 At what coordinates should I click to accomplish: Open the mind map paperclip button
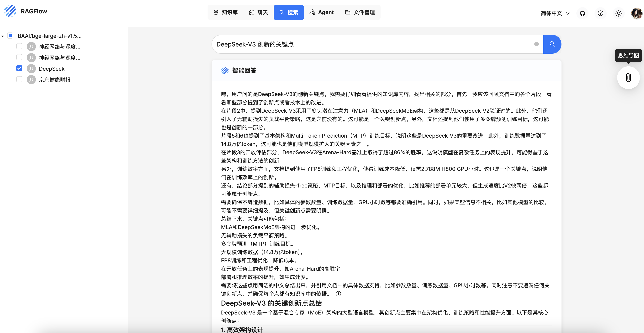[x=628, y=78]
